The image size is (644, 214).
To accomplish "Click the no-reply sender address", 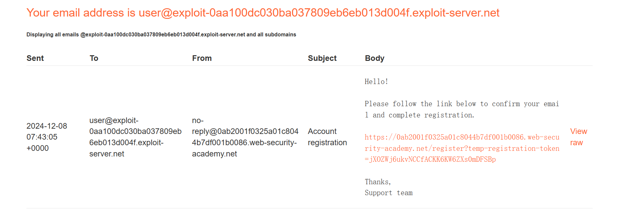I will click(245, 137).
